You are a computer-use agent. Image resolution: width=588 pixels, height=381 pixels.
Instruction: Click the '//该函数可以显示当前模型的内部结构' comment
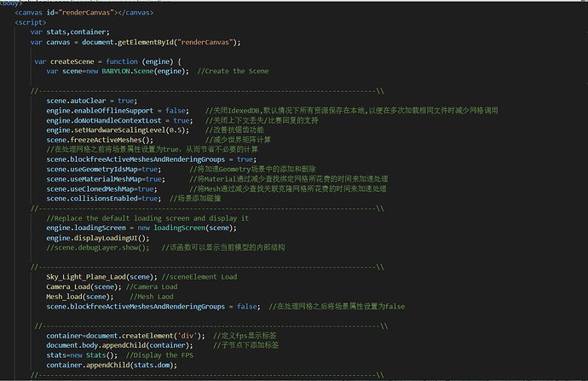pos(223,247)
